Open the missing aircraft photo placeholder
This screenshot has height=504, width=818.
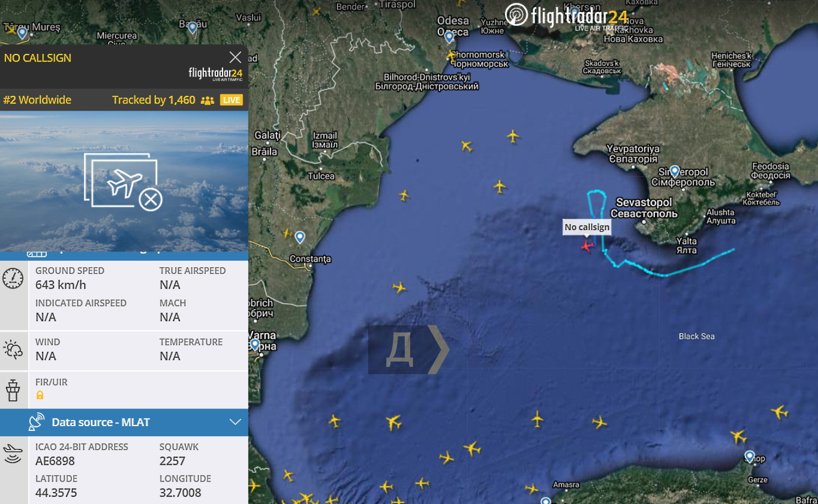[123, 182]
